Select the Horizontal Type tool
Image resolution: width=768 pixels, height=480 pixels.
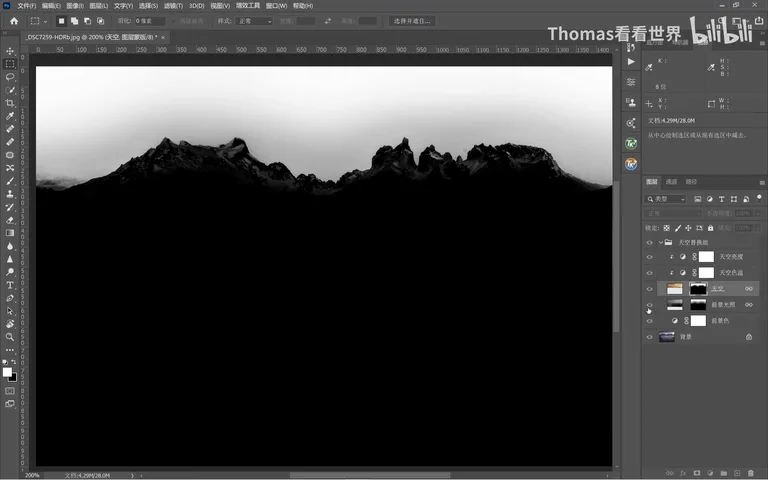[10, 285]
